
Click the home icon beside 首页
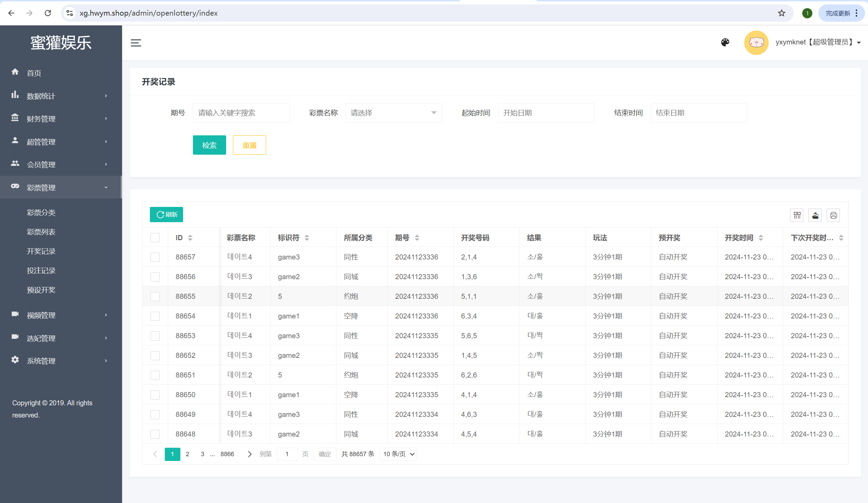coord(15,72)
